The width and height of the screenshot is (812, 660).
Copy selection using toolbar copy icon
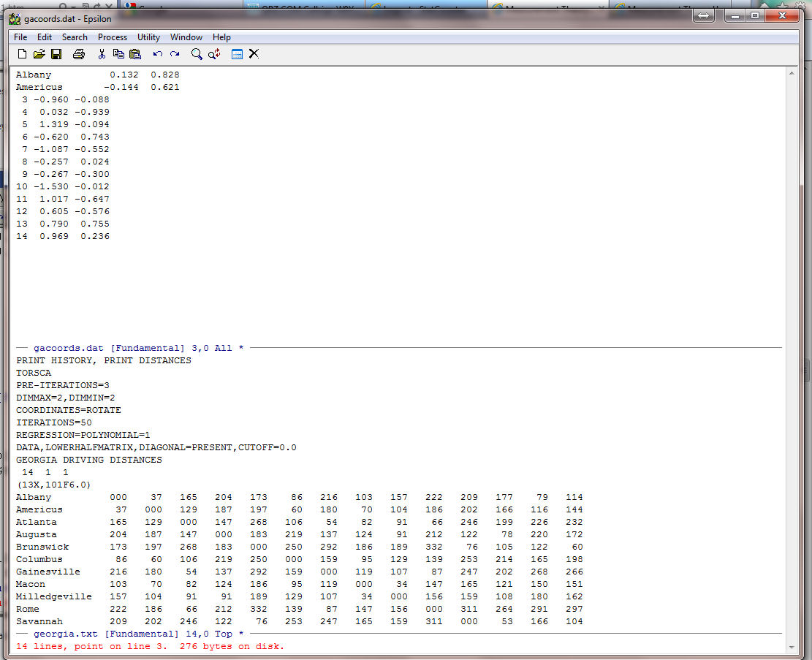pyautogui.click(x=118, y=54)
